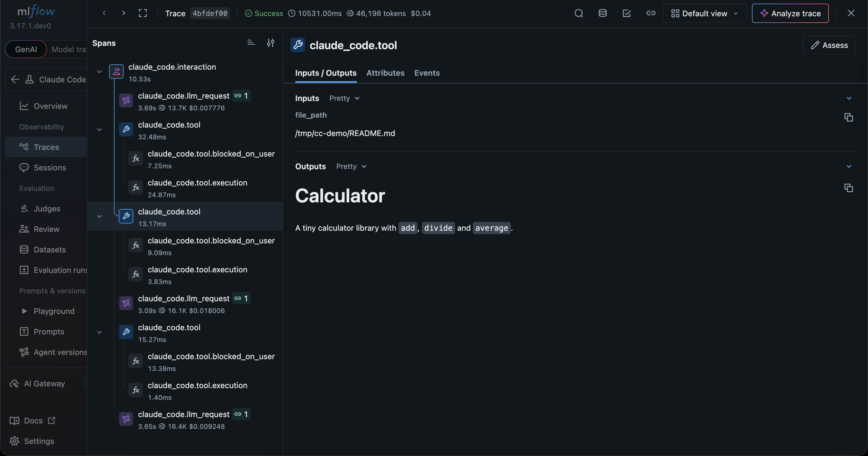
Task: Open the Judges section
Action: click(46, 209)
